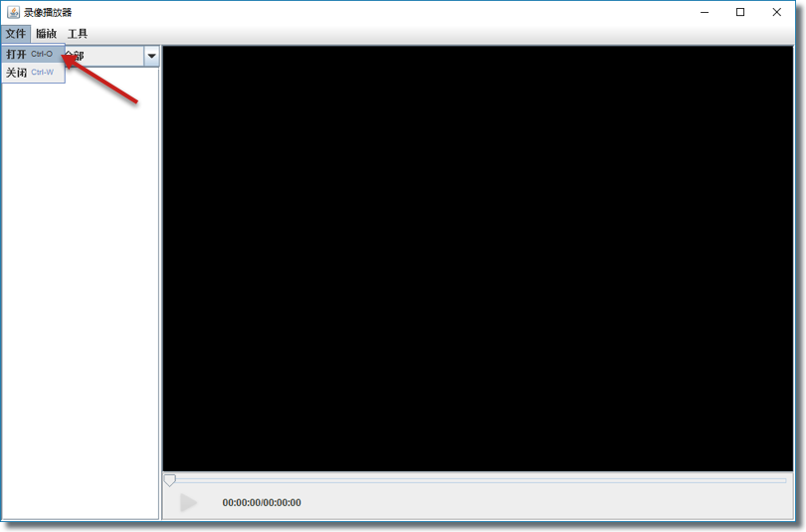Image resolution: width=806 pixels, height=532 pixels.
Task: Click the playback progress slider thumb
Action: coord(169,480)
